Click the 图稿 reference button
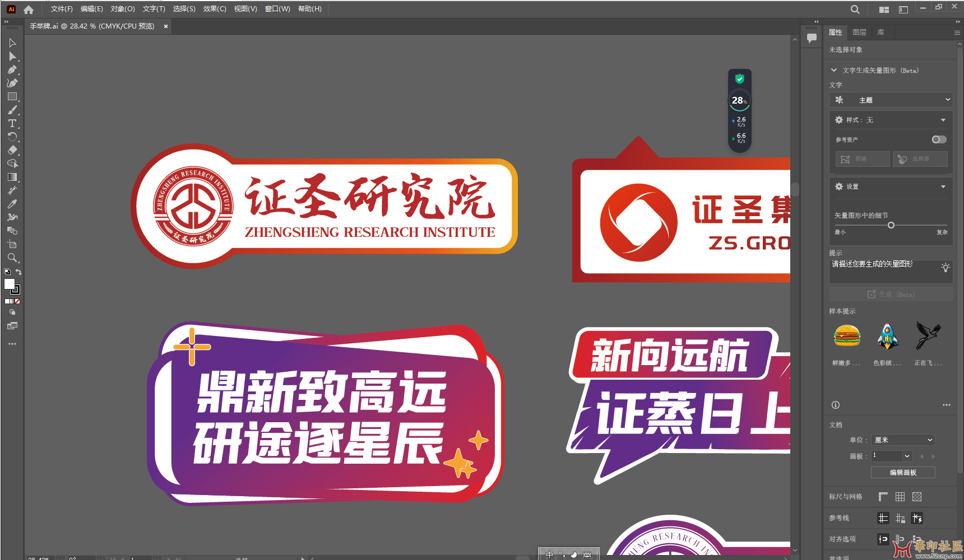The image size is (964, 560). tap(863, 159)
